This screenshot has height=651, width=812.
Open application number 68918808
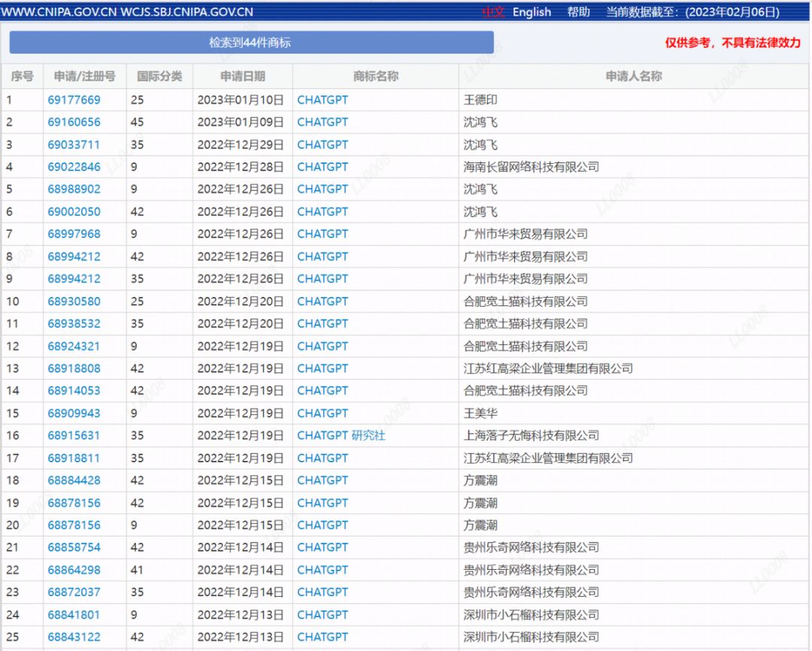pos(74,368)
